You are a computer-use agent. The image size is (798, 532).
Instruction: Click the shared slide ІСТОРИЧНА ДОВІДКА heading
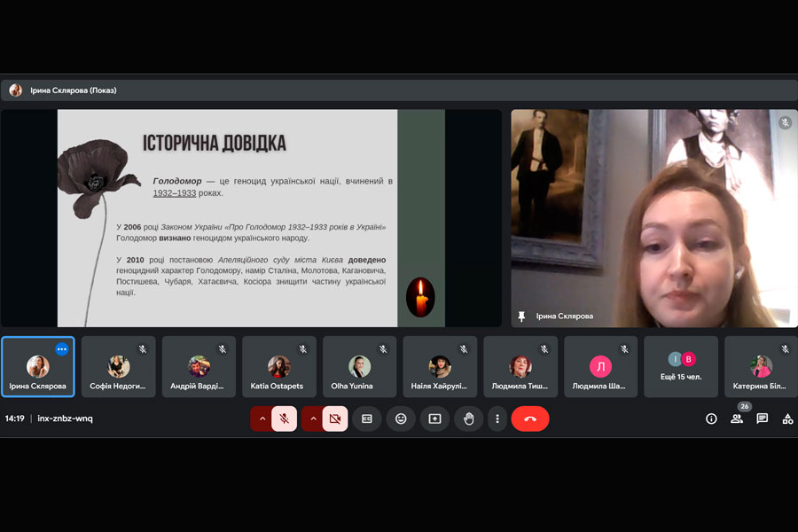(x=215, y=143)
